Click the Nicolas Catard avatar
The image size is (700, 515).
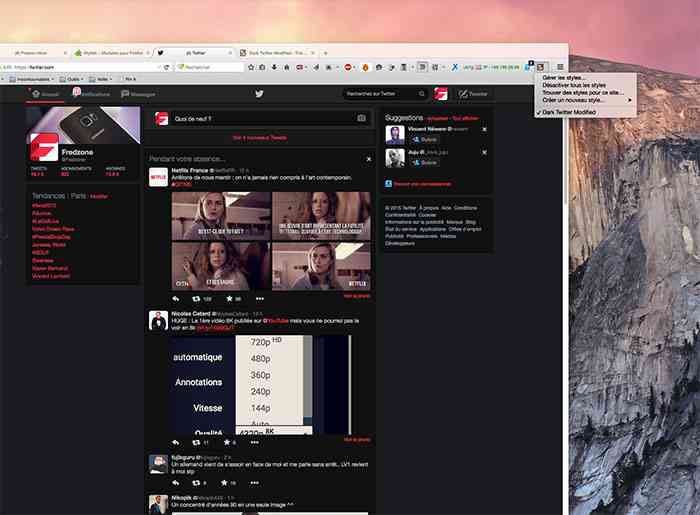[x=158, y=320]
